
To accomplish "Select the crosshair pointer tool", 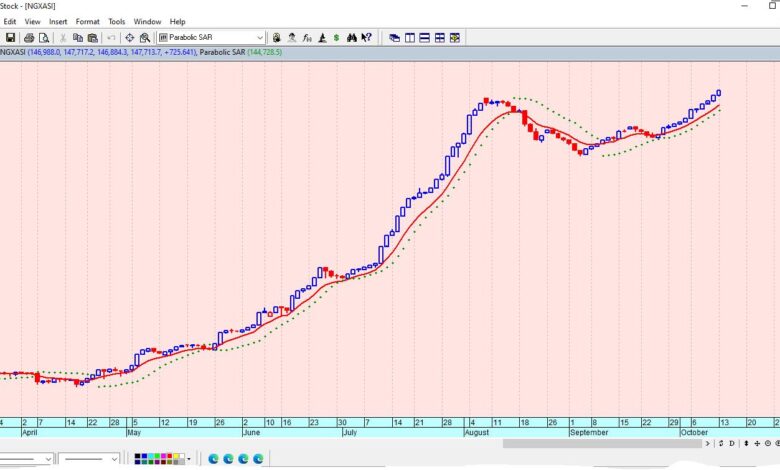I will click(129, 37).
